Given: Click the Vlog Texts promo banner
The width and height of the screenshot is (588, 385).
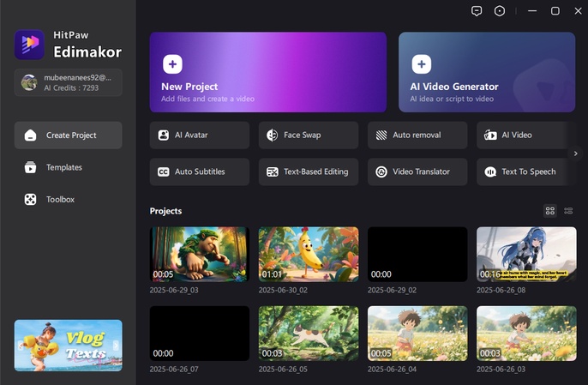Looking at the screenshot, I should click(69, 346).
